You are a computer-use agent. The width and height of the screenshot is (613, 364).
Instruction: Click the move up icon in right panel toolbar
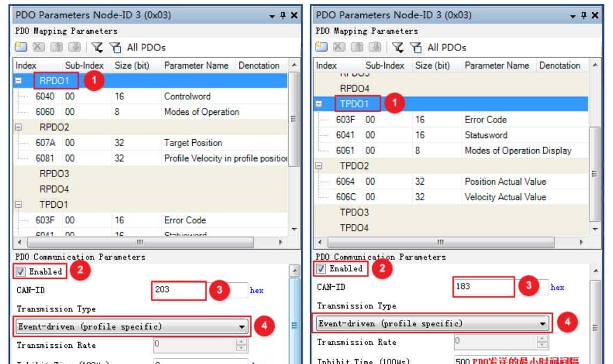coord(357,47)
